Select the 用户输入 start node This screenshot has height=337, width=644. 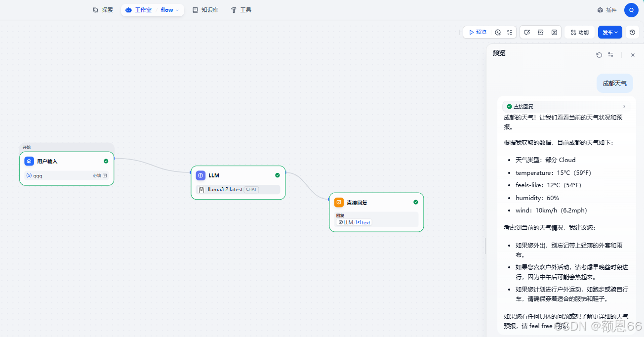pyautogui.click(x=67, y=168)
